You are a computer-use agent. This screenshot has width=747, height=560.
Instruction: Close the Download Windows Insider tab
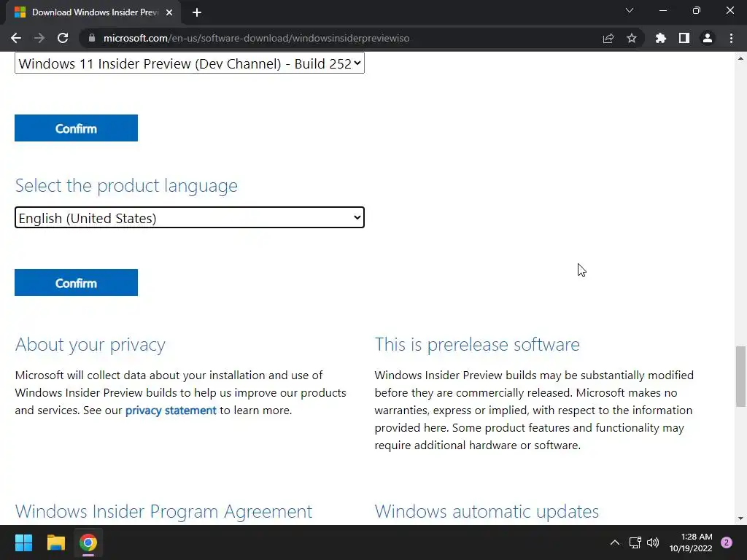click(x=169, y=13)
